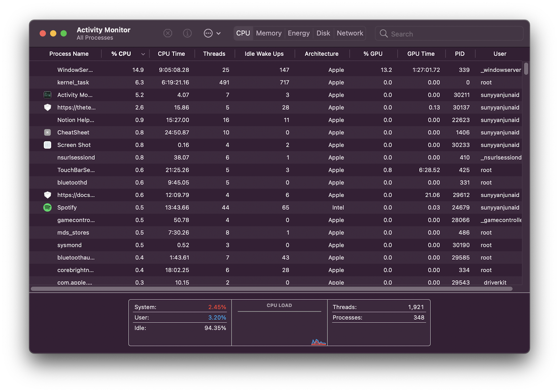Open the process info (i) icon
Viewport: 559px width, 392px height.
(187, 33)
